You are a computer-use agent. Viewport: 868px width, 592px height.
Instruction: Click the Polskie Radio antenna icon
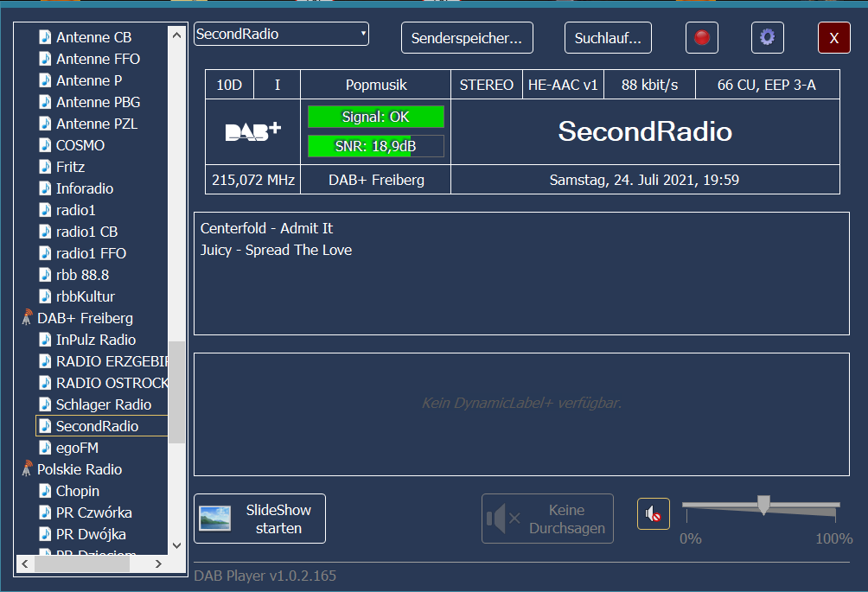(26, 469)
